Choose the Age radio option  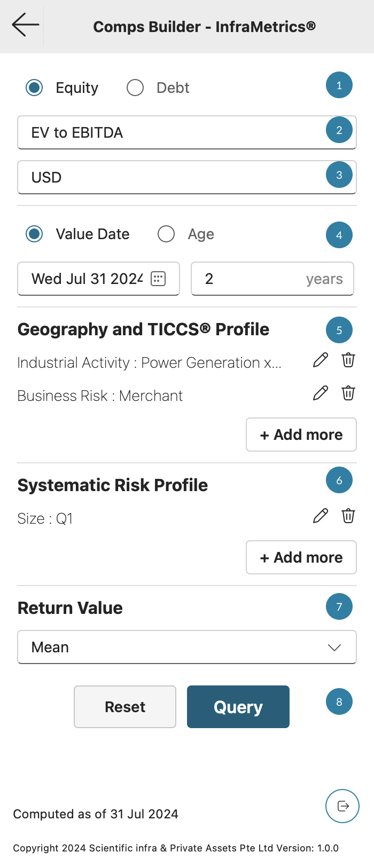(166, 234)
